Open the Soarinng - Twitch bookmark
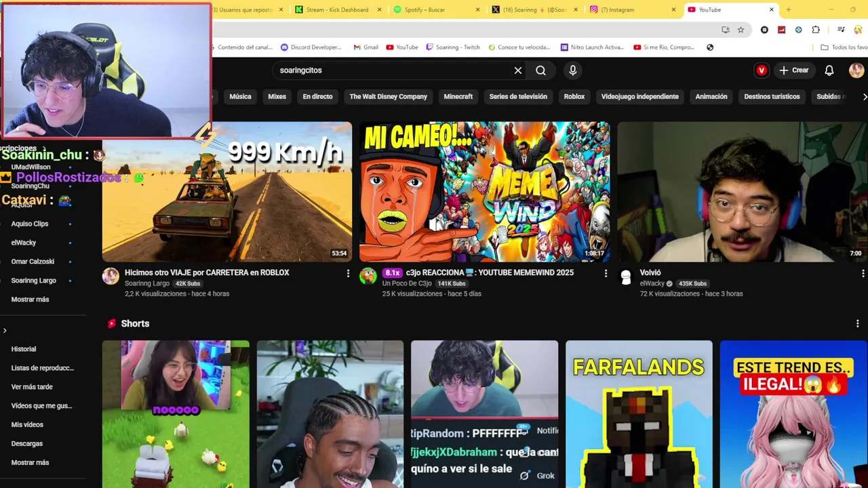This screenshot has height=488, width=868. pyautogui.click(x=453, y=47)
